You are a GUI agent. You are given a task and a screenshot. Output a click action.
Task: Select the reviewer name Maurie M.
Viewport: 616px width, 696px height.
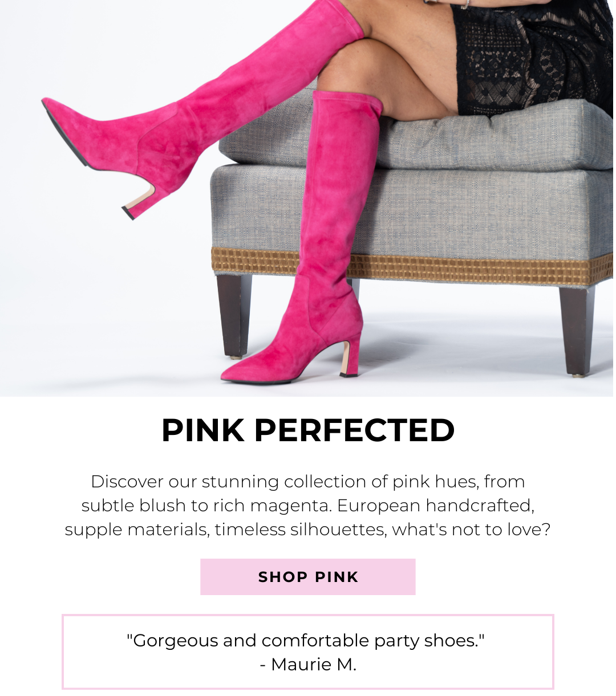(x=308, y=664)
